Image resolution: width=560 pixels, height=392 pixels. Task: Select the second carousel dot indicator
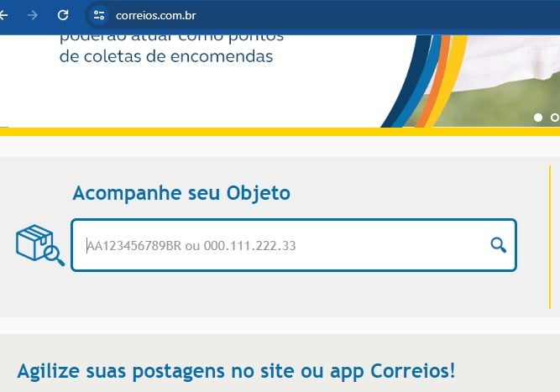click(x=555, y=118)
